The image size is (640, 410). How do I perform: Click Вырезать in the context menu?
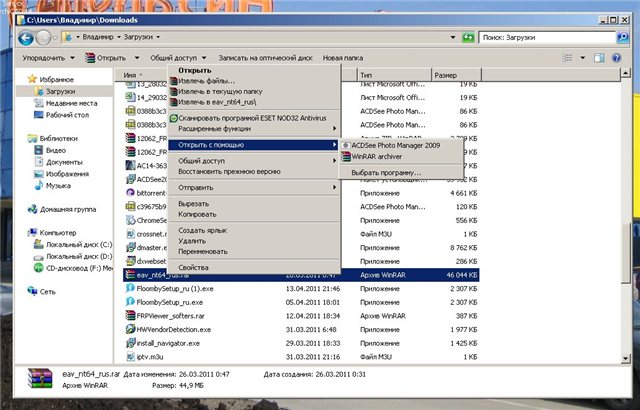point(193,204)
